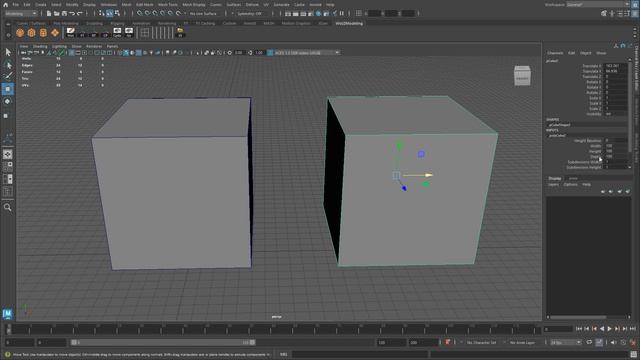640x360 pixels.
Task: Click the first new layer icon in Display panel
Action: coord(603,191)
